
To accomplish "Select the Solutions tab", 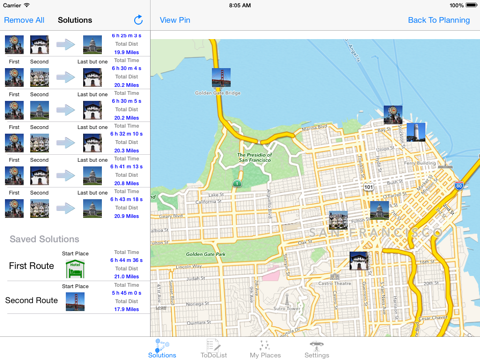I will coord(162,349).
